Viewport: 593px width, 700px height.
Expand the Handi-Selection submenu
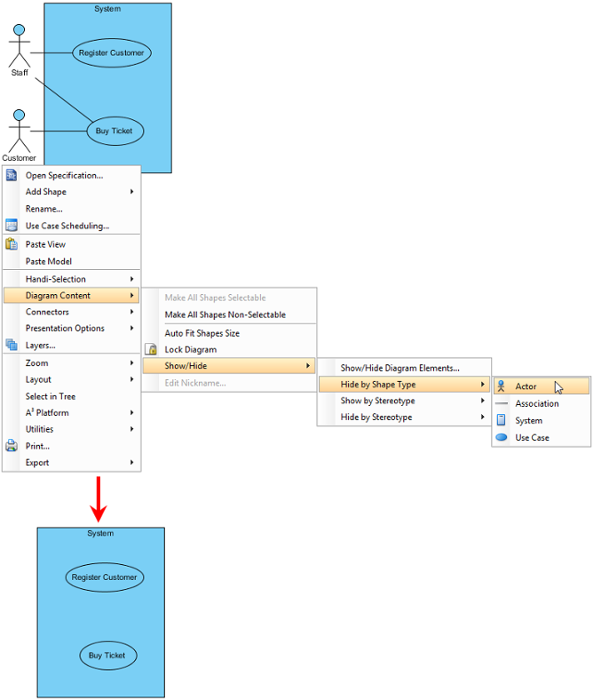tap(71, 279)
